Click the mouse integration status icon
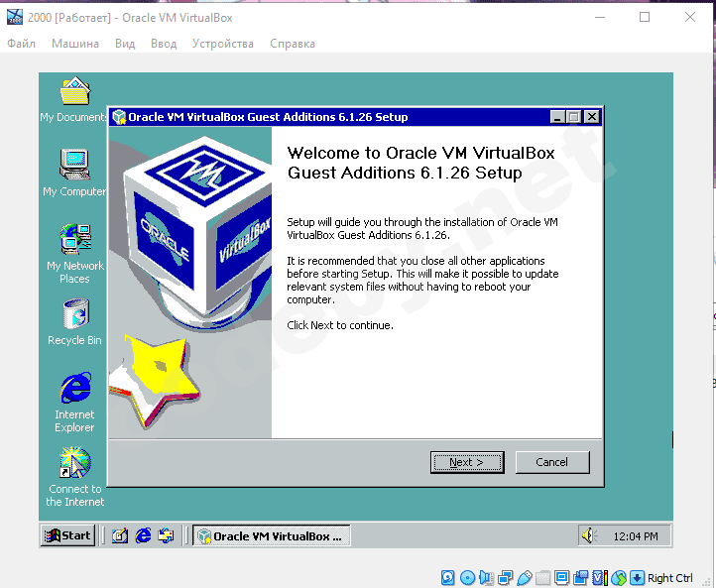The image size is (716, 588). 619,578
